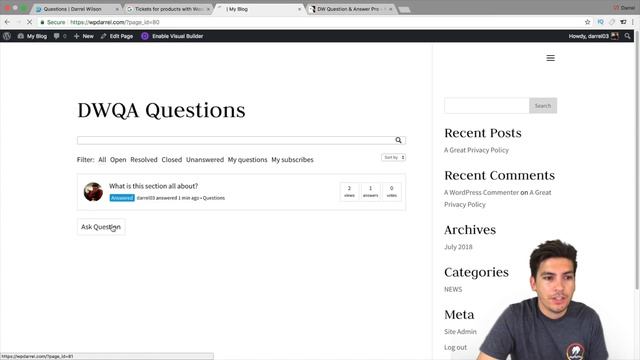Viewport: 640px width, 360px height.
Task: Open July 2018 archive
Action: pos(458,247)
